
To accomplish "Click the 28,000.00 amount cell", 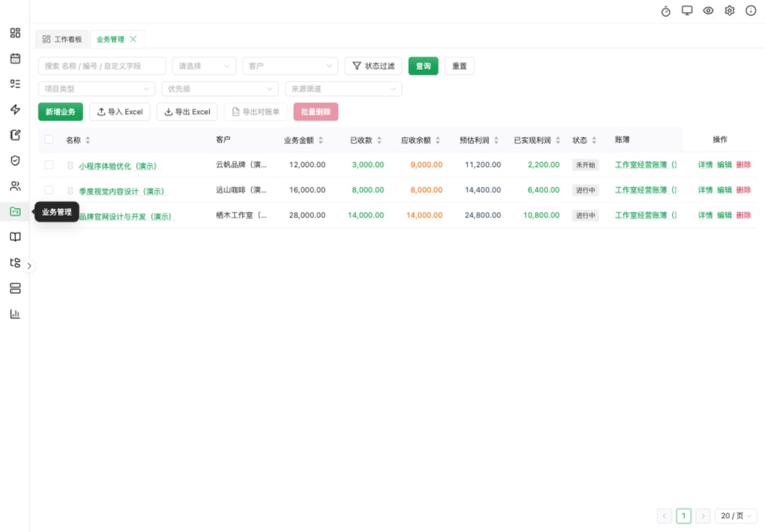I will [x=307, y=215].
